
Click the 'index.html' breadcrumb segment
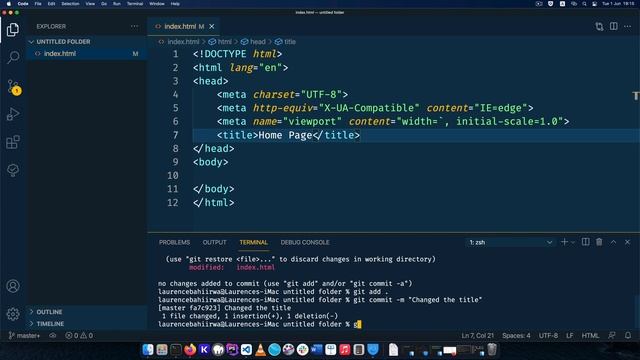click(179, 42)
